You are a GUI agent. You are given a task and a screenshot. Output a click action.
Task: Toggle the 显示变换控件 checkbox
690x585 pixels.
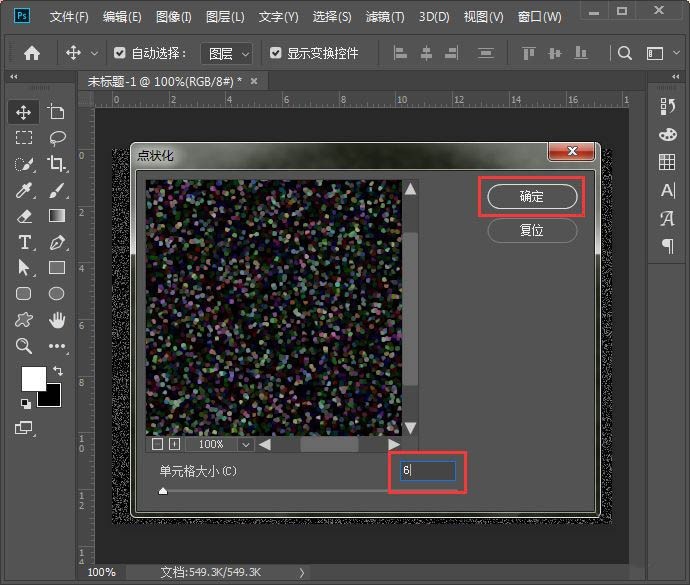tap(276, 53)
